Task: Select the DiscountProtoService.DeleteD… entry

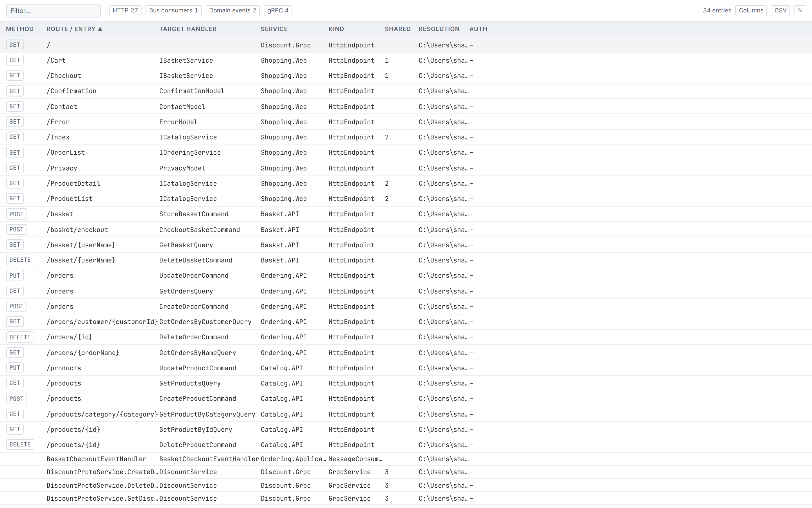Action: click(102, 485)
